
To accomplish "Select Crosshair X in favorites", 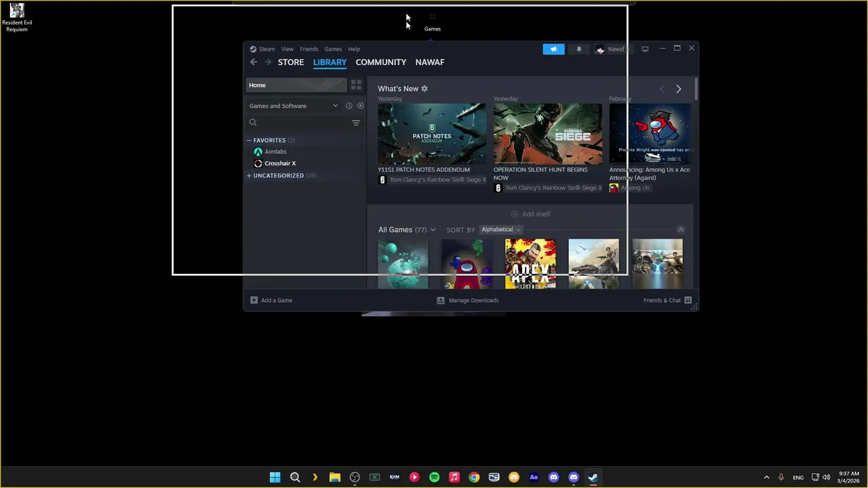I will click(x=275, y=163).
